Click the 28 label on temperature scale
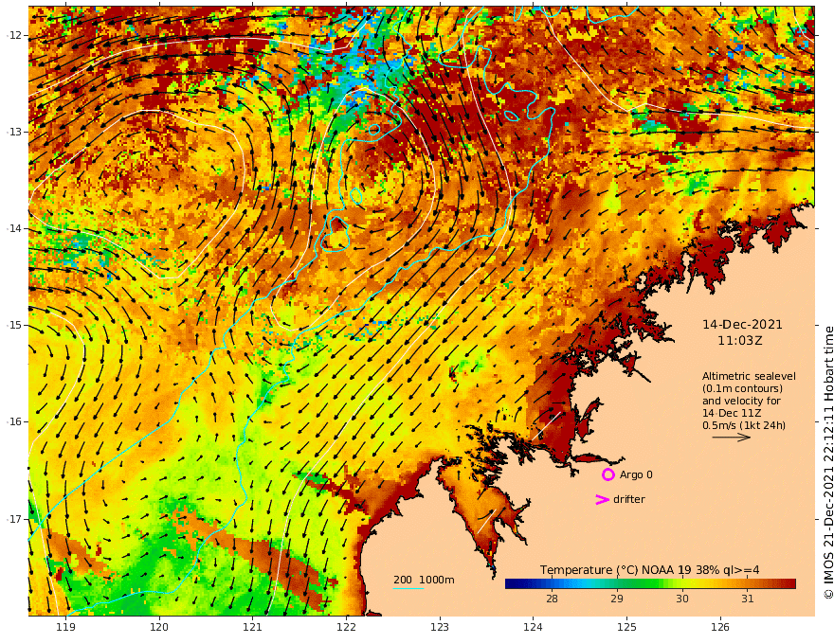The height and width of the screenshot is (644, 834). (552, 599)
